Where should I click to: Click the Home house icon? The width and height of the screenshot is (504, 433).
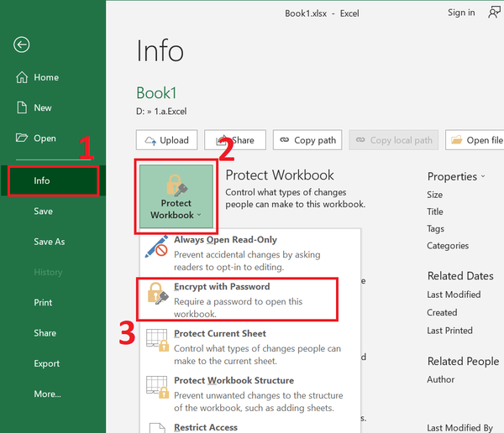(x=22, y=77)
